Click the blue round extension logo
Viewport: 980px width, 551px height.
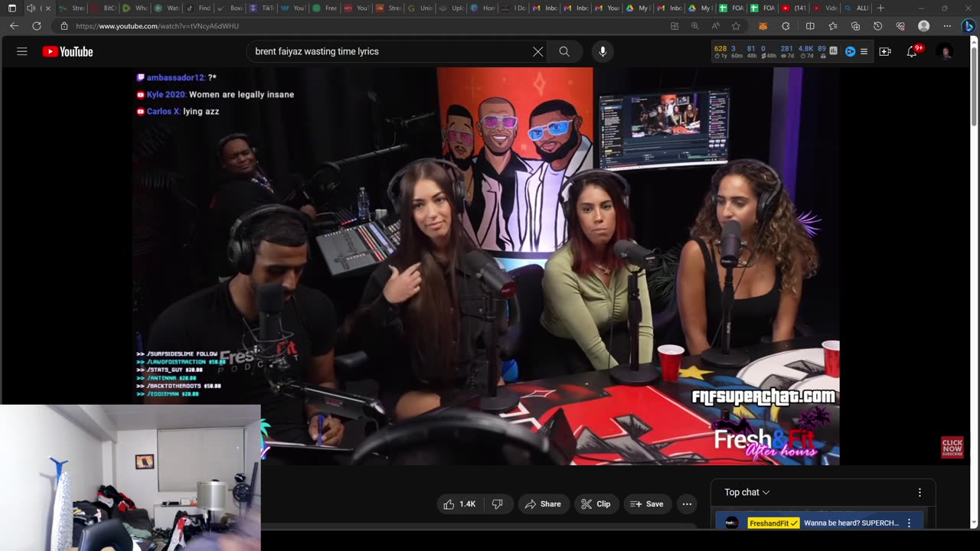(x=850, y=51)
